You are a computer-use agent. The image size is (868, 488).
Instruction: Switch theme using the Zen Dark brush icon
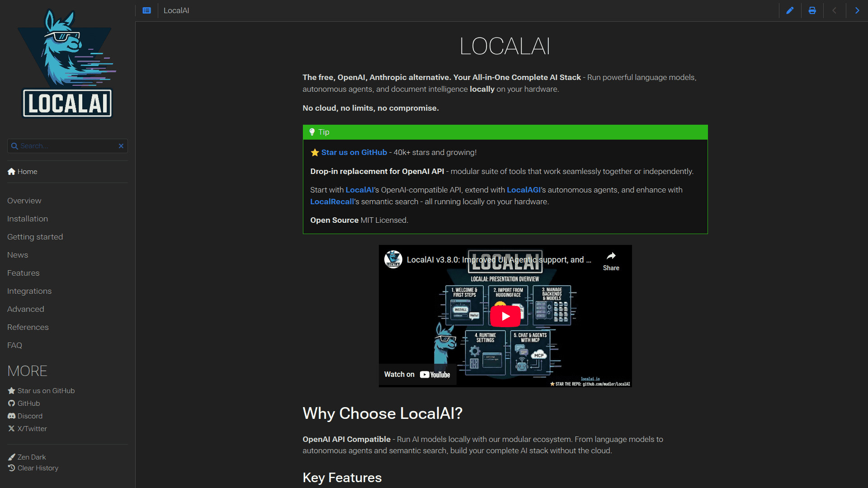(x=11, y=457)
